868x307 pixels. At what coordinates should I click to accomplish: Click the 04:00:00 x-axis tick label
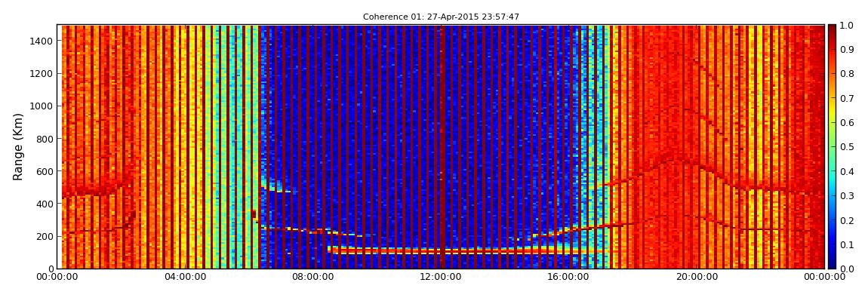click(186, 277)
